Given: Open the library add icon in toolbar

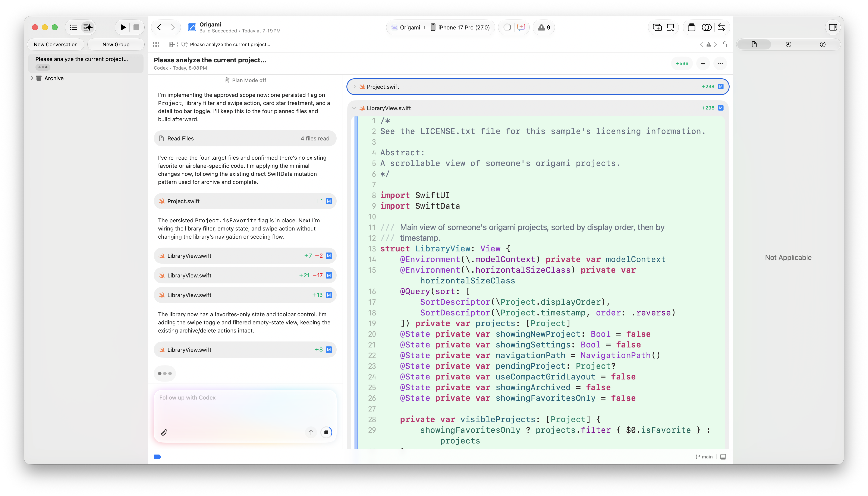Looking at the screenshot, I should [x=657, y=27].
